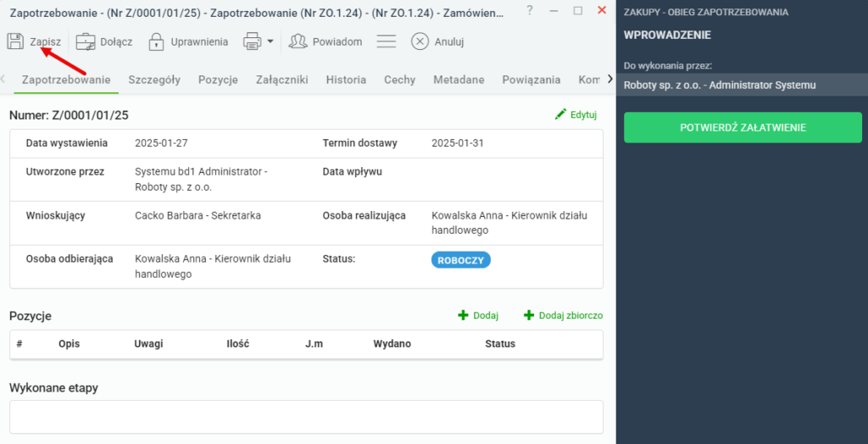Click the Osoba realizująca label
This screenshot has height=444, width=868.
tap(364, 215)
